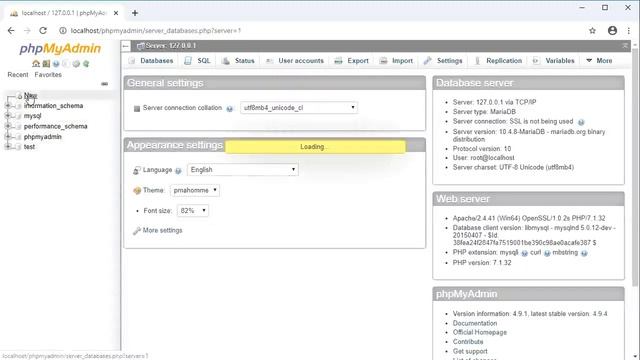The image size is (640, 360).
Task: Click the browser address bar URL
Action: coord(156,31)
